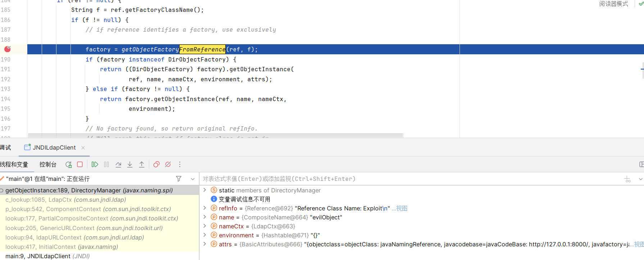Stop the debug session
Viewport: 644px width, 260px height.
(80, 164)
